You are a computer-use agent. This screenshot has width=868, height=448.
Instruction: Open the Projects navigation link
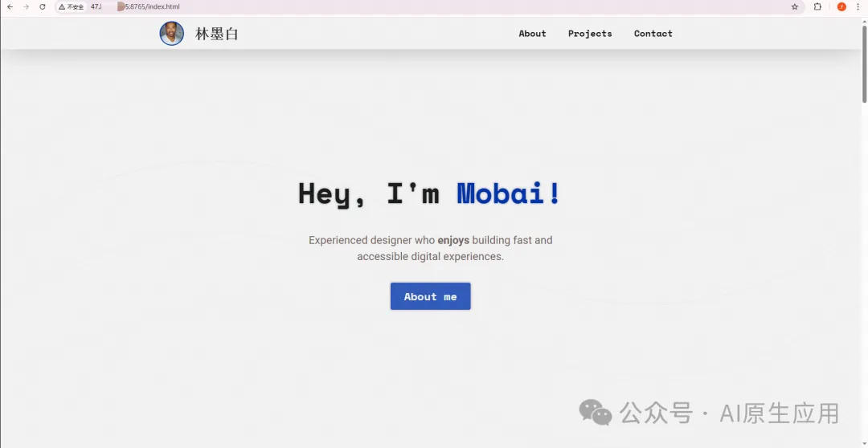coord(590,34)
